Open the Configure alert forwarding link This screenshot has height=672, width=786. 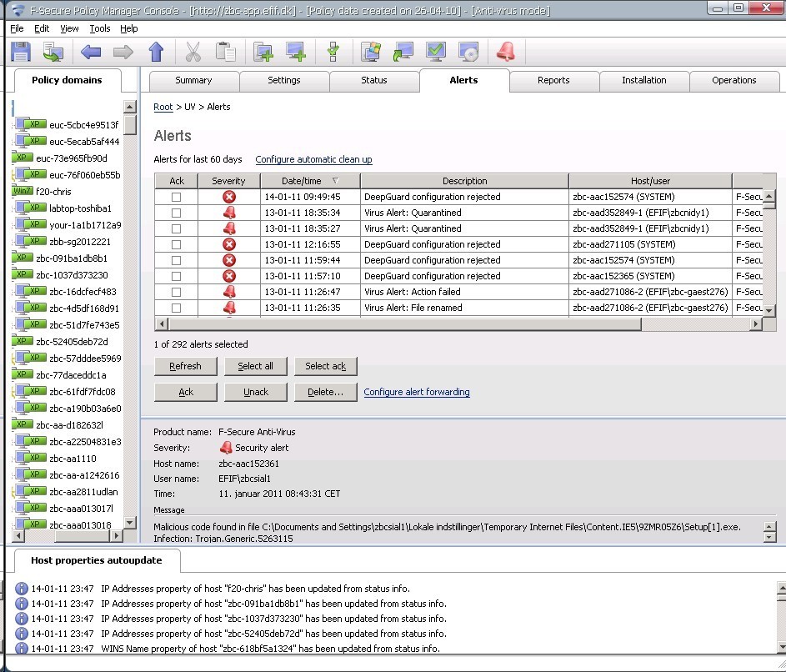[416, 392]
